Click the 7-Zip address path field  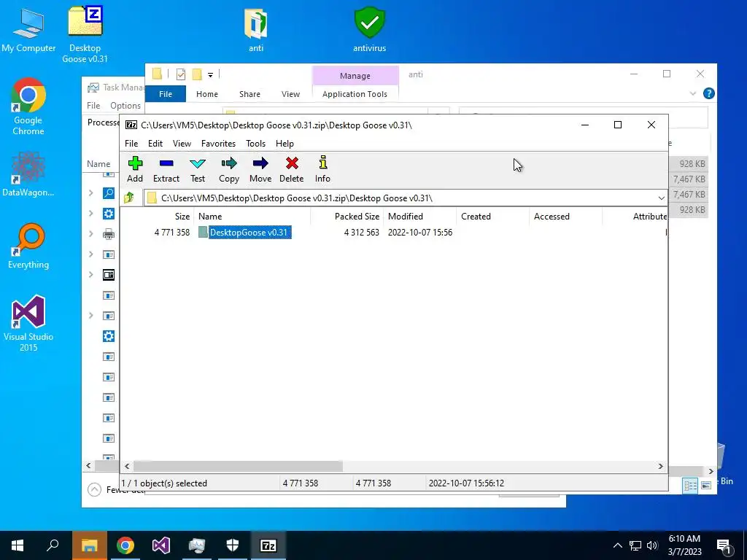(400, 198)
